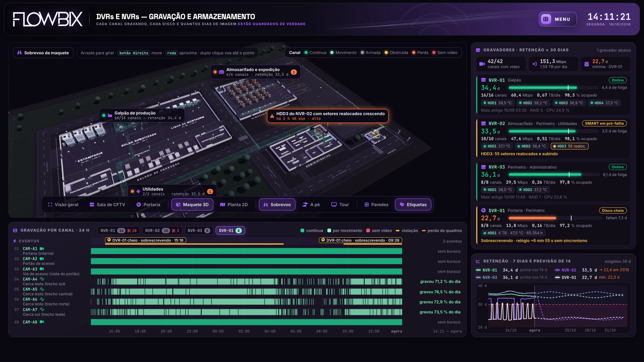
Task: Open the MENU button
Action: pos(557,19)
